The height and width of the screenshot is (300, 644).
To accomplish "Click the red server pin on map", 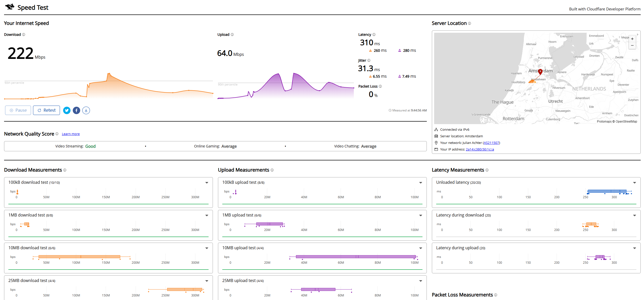I will (540, 72).
